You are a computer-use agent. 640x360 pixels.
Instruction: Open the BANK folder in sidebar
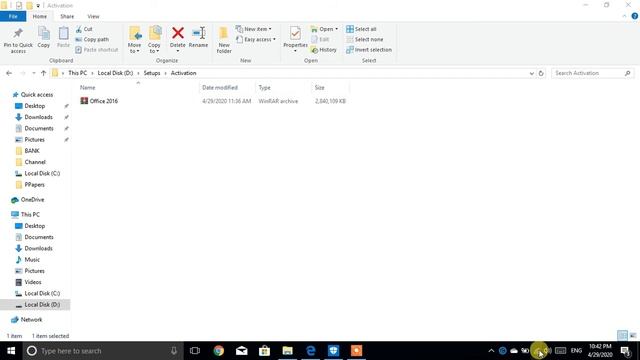[32, 151]
